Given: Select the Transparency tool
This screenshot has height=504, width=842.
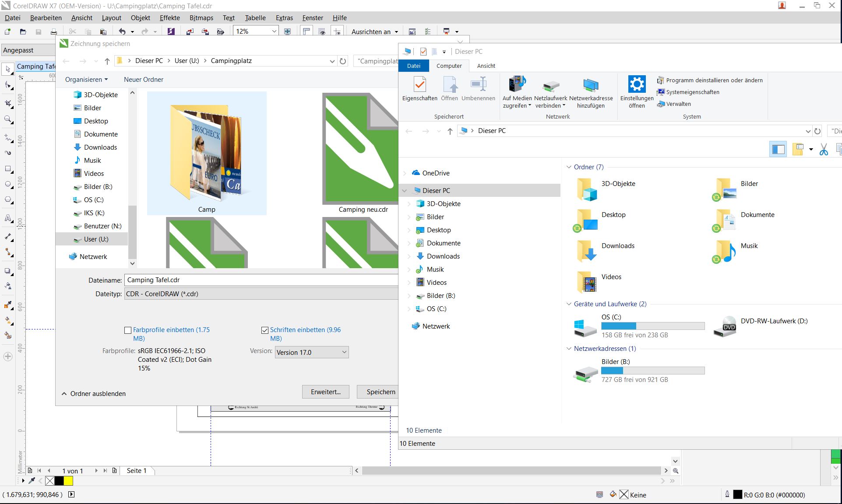Looking at the screenshot, I should 8,286.
